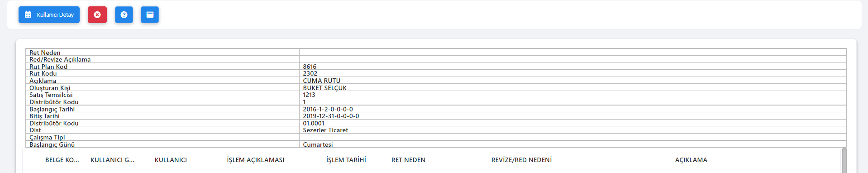Screen dimensions: 868x173
Task: Sort by İŞLEM TARİHİ column
Action: 346,160
